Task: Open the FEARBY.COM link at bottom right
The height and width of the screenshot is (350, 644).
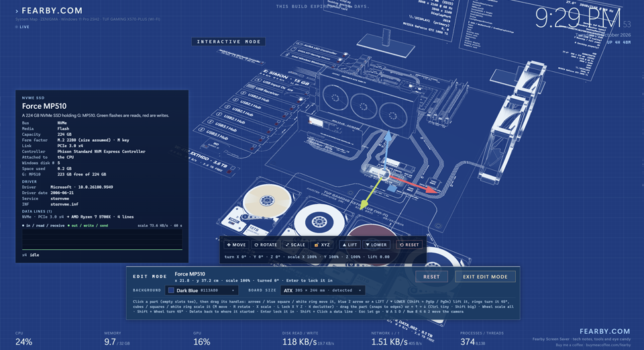Action: pyautogui.click(x=604, y=331)
